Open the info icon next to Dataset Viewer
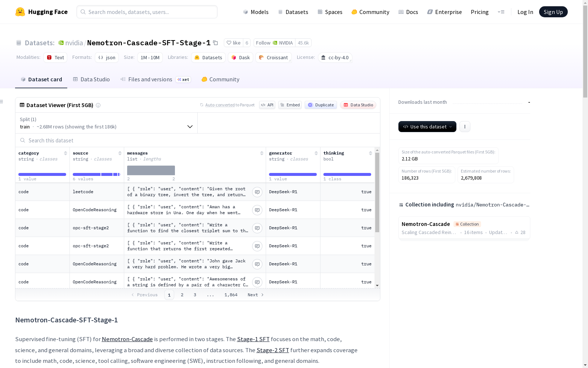The image size is (588, 368). pyautogui.click(x=98, y=105)
